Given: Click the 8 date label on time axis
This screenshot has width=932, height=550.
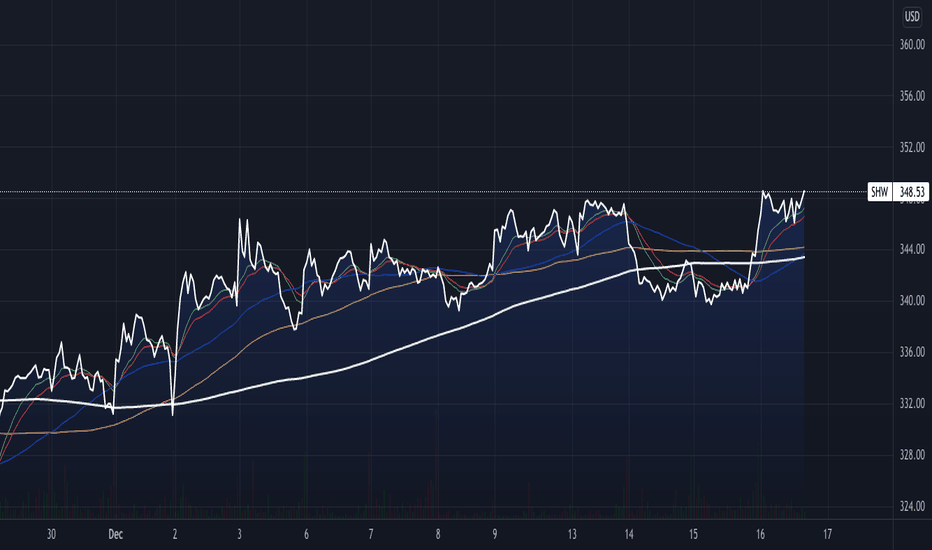Looking at the screenshot, I should 437,535.
